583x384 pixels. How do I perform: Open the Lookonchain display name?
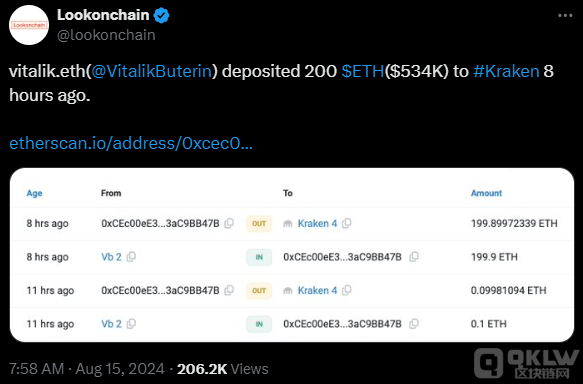point(103,15)
